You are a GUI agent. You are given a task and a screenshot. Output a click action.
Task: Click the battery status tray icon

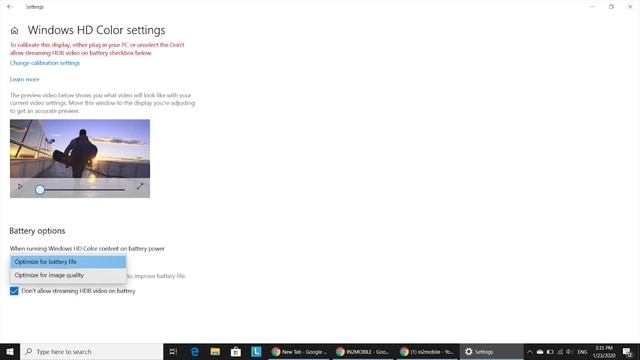pos(550,351)
